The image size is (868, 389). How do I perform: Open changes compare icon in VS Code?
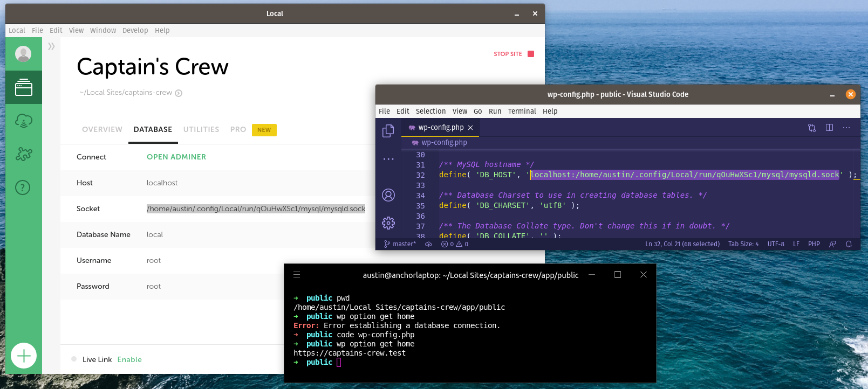(x=812, y=128)
